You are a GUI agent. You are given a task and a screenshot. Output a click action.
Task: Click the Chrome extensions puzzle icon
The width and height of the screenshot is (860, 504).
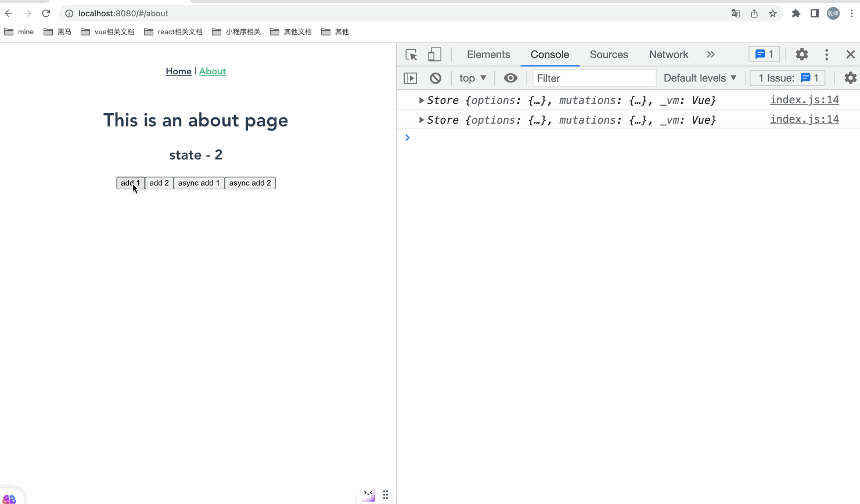click(x=796, y=13)
